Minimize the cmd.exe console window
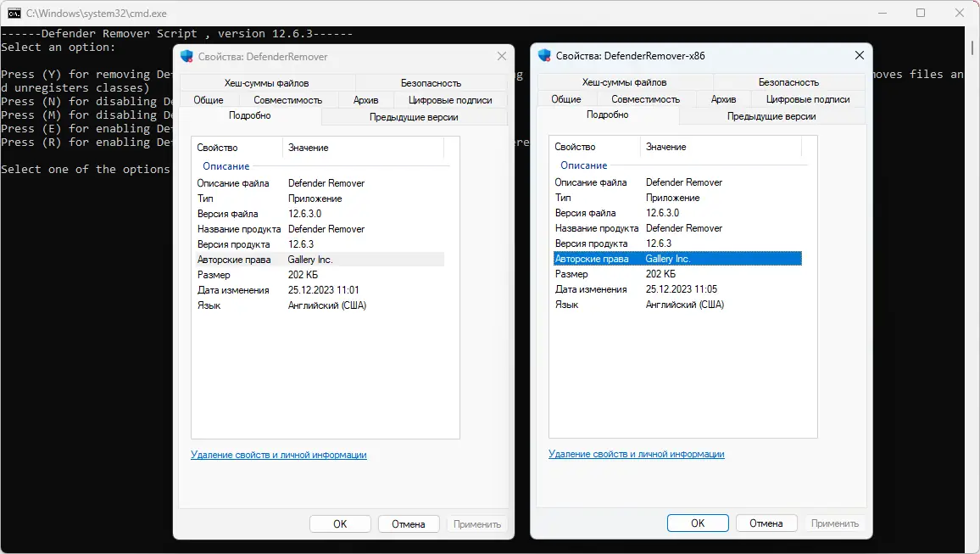The image size is (980, 554). pyautogui.click(x=880, y=13)
